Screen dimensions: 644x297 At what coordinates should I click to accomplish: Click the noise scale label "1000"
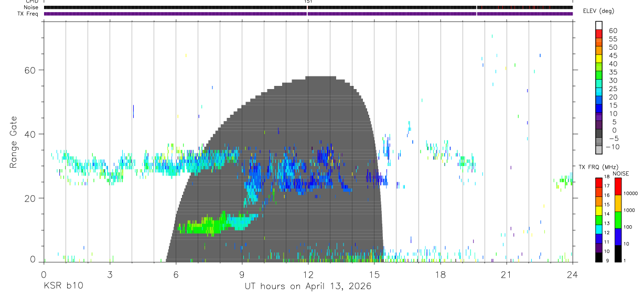[x=629, y=210]
